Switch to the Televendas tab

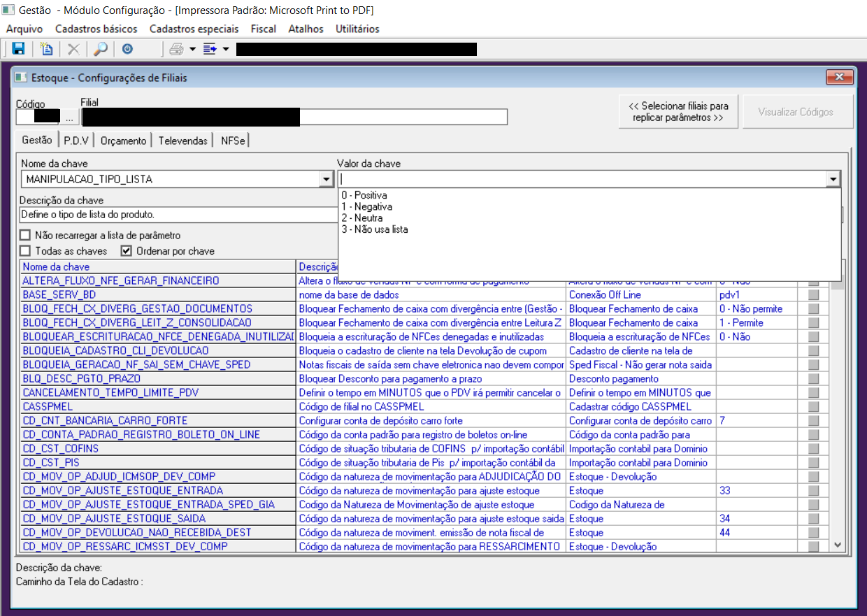click(183, 141)
